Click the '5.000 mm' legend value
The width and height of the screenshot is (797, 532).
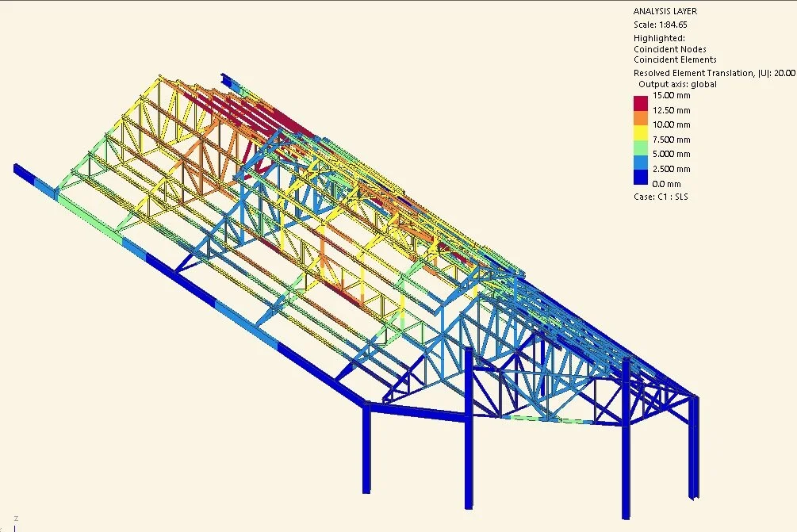click(x=672, y=154)
